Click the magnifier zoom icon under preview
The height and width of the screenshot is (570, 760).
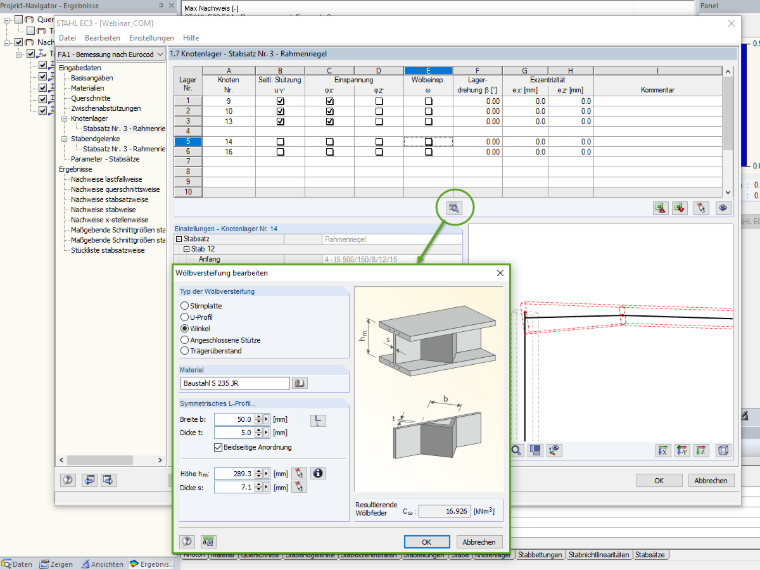[516, 450]
